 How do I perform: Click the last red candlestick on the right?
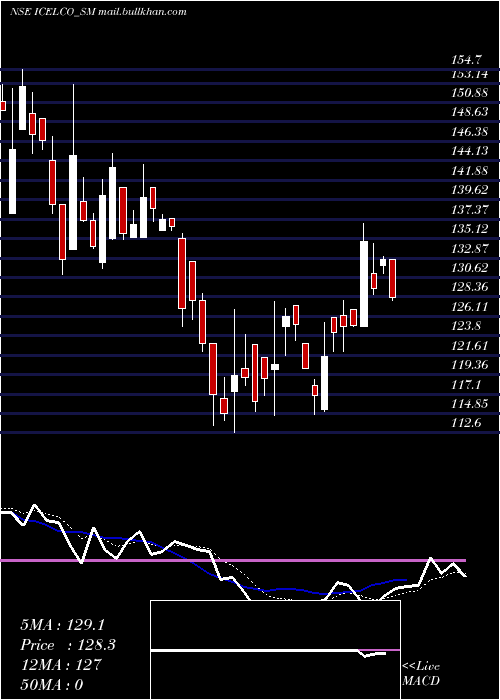(392, 279)
